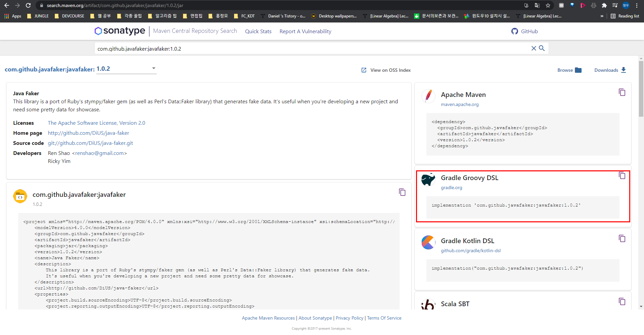Image resolution: width=644 pixels, height=335 pixels.
Task: Open the DEVCOURSE bookmark folder
Action: click(x=69, y=16)
